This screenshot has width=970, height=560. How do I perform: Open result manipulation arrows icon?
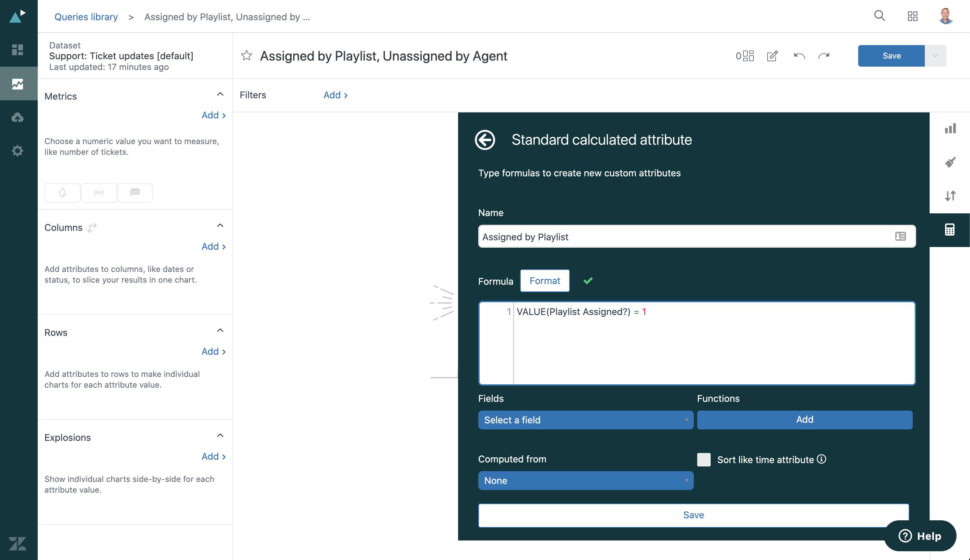click(950, 196)
